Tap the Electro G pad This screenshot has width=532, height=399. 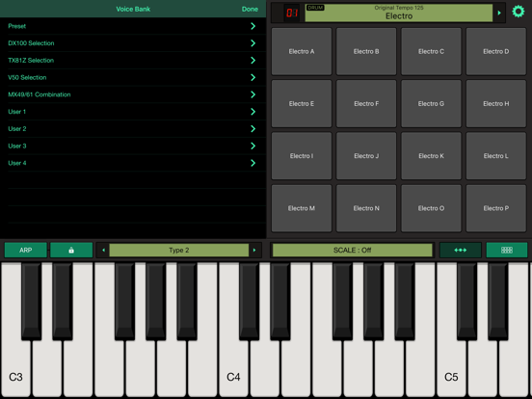(x=431, y=103)
